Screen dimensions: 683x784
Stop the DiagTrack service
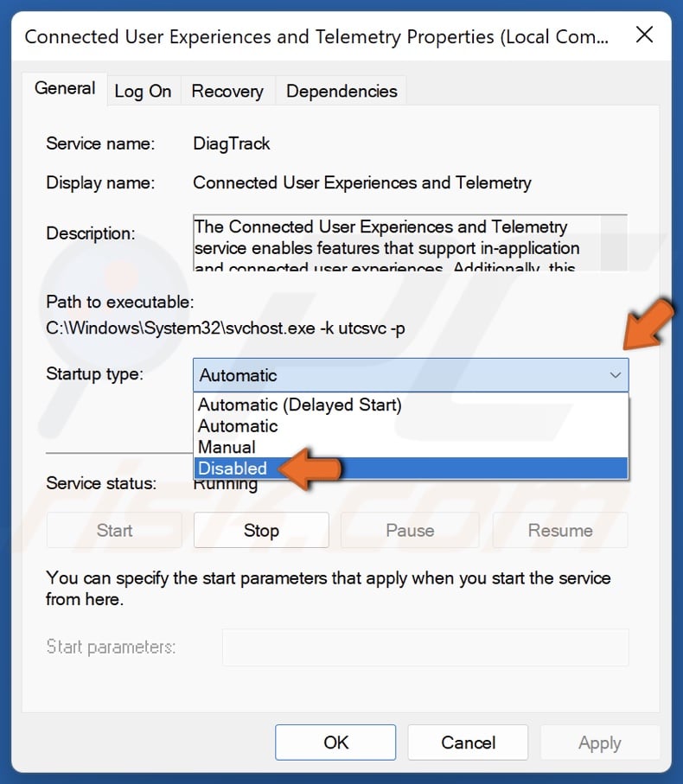tap(261, 530)
